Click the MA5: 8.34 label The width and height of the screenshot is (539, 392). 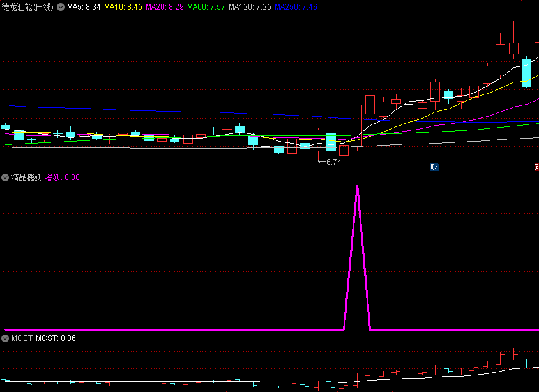pos(84,7)
